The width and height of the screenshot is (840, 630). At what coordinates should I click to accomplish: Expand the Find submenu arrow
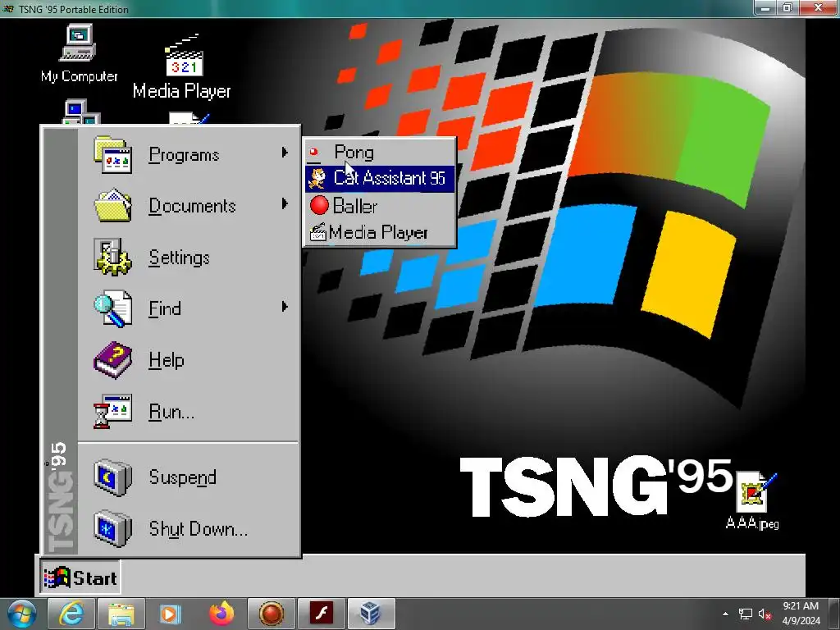point(285,307)
